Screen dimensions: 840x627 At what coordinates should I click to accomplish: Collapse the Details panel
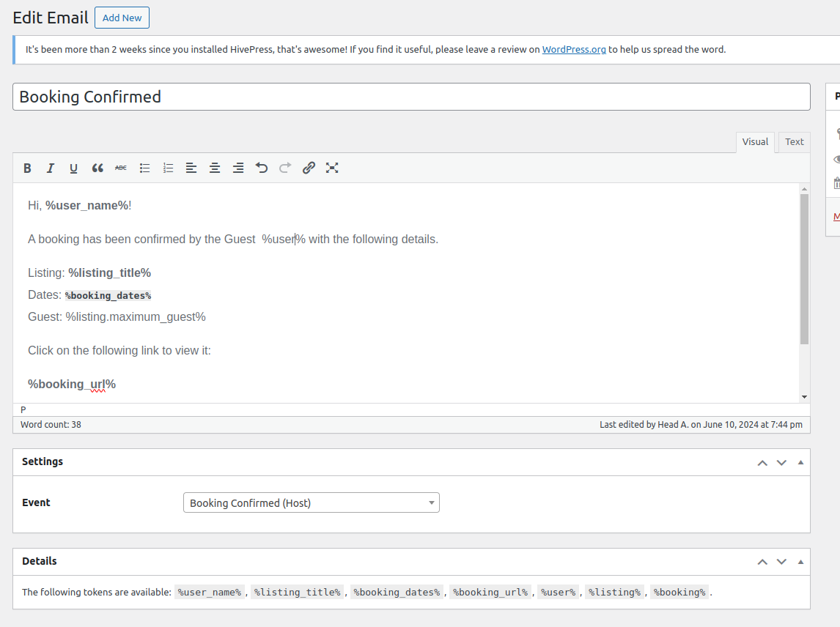point(801,562)
